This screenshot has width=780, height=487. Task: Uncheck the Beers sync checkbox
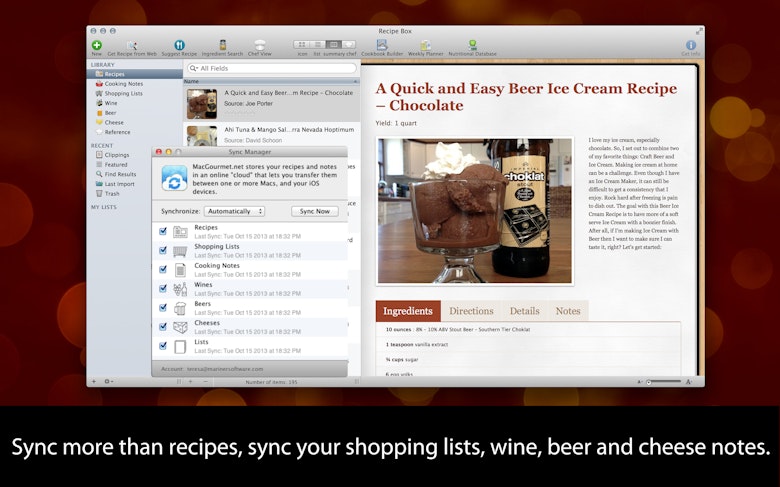(163, 307)
